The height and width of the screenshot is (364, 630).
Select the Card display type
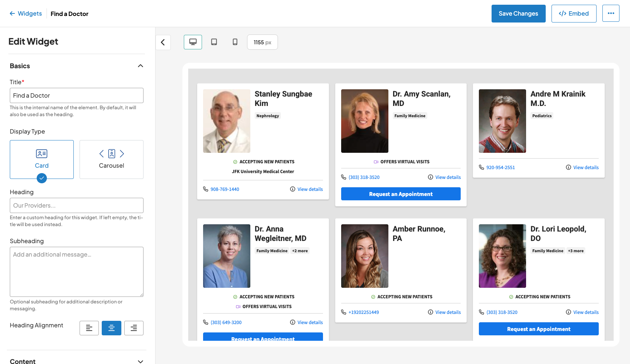(41, 159)
